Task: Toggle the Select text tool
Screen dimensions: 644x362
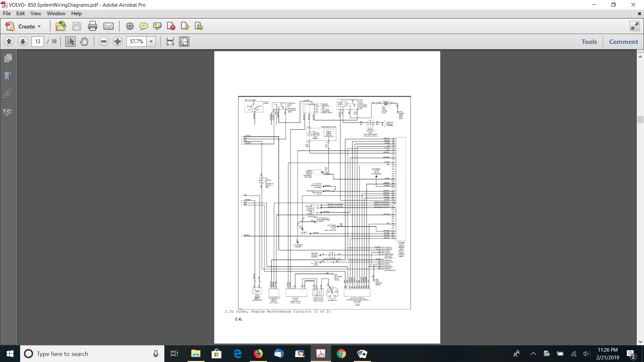Action: pyautogui.click(x=70, y=42)
